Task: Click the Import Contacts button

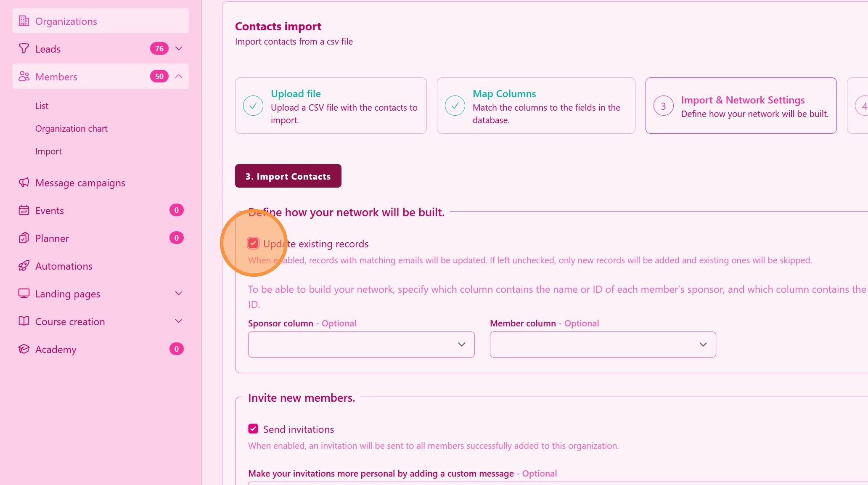Action: click(288, 176)
